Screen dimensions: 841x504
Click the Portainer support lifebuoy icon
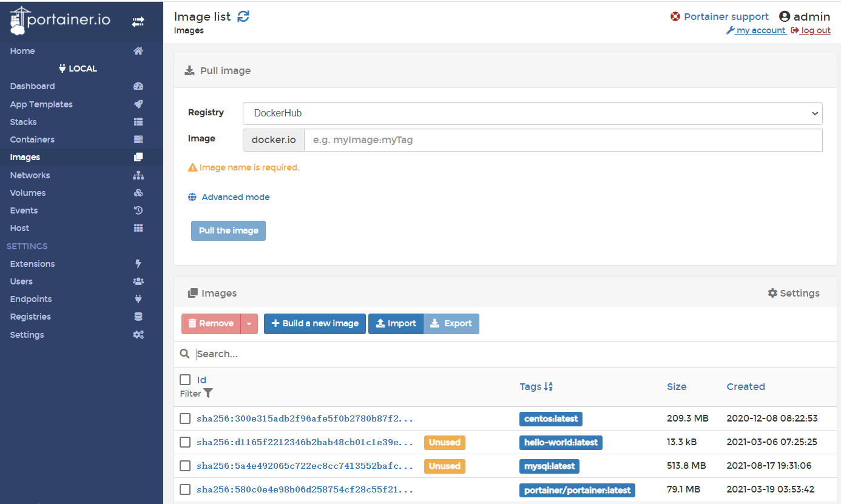coord(675,16)
